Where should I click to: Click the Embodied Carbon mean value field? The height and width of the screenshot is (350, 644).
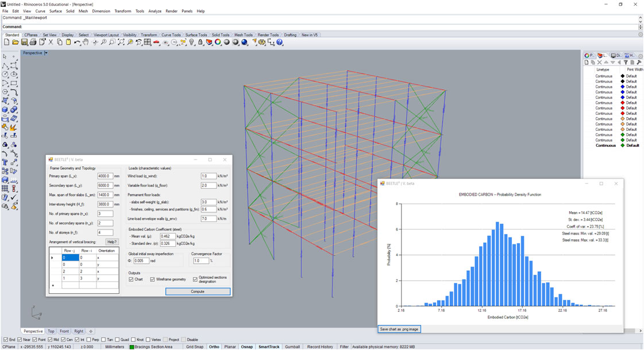pos(168,236)
